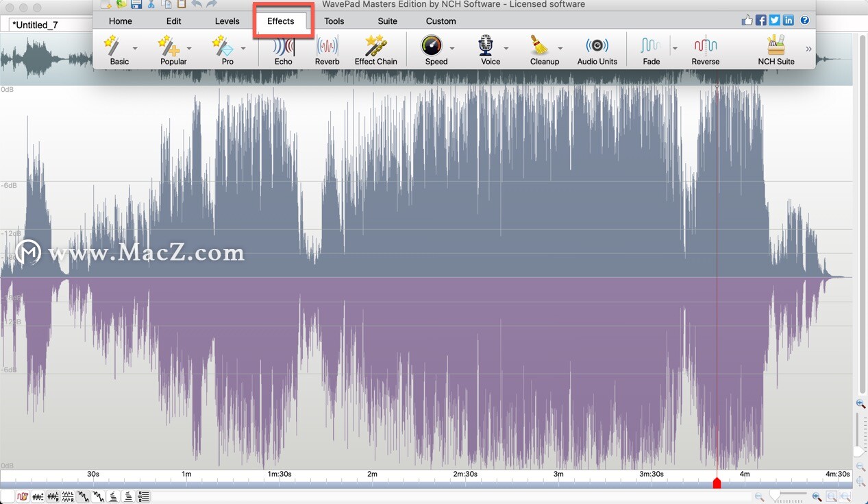This screenshot has height=504, width=868.
Task: Switch to the Suite tab
Action: tap(388, 21)
